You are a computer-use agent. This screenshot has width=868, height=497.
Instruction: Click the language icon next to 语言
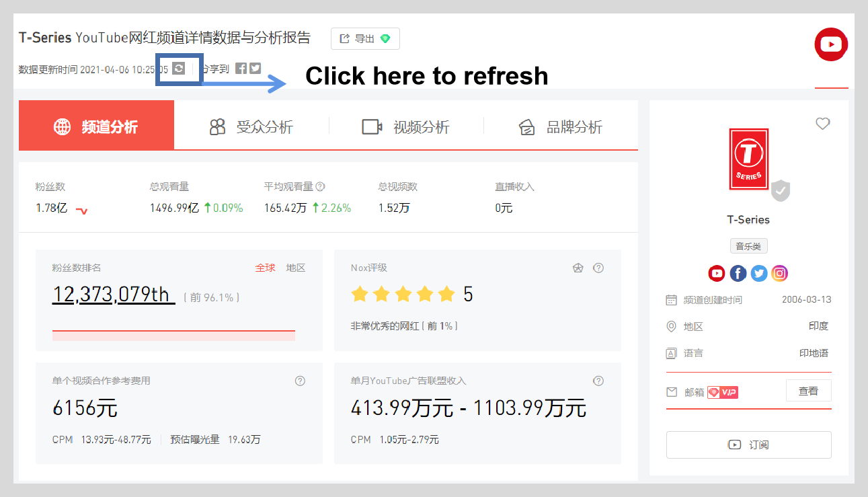[671, 353]
